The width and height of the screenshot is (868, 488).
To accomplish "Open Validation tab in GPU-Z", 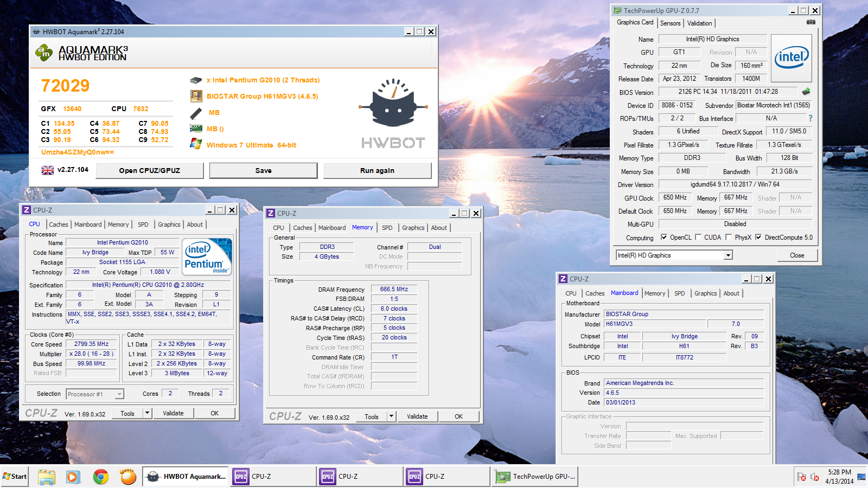I will pos(699,23).
